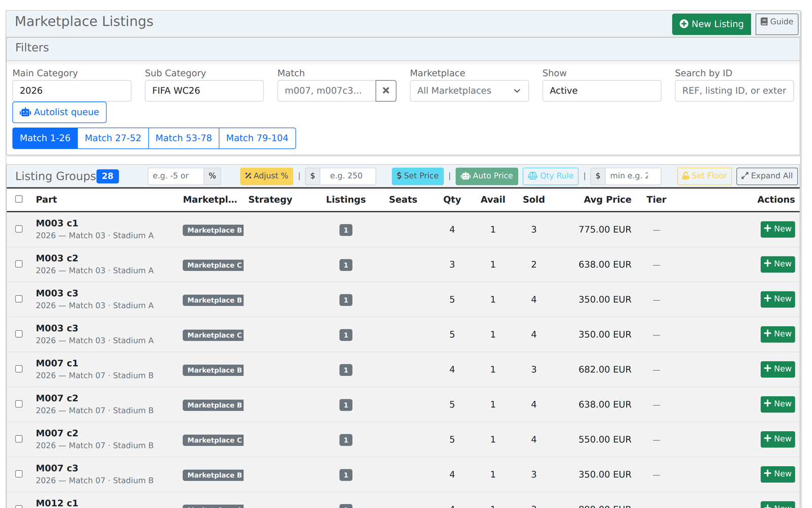Add new listing for M007 c3 row
The height and width of the screenshot is (508, 812).
coord(777,474)
